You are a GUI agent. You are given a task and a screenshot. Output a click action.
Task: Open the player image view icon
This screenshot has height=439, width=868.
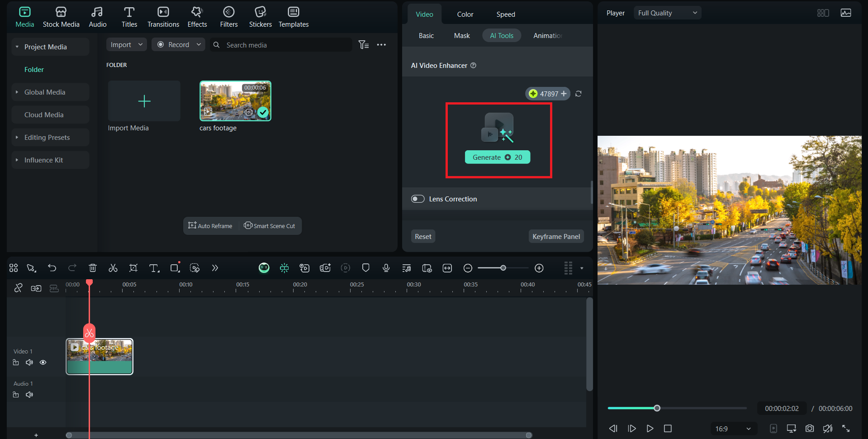coord(846,13)
